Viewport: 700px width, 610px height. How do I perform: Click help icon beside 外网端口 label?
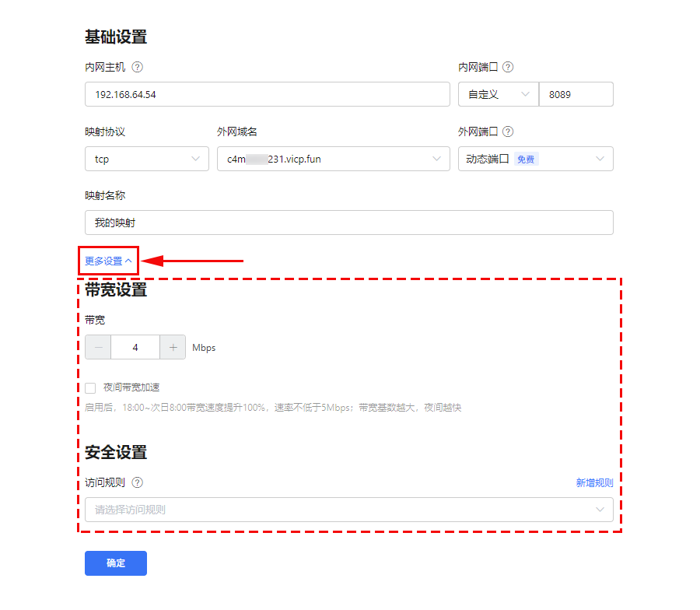tap(508, 132)
